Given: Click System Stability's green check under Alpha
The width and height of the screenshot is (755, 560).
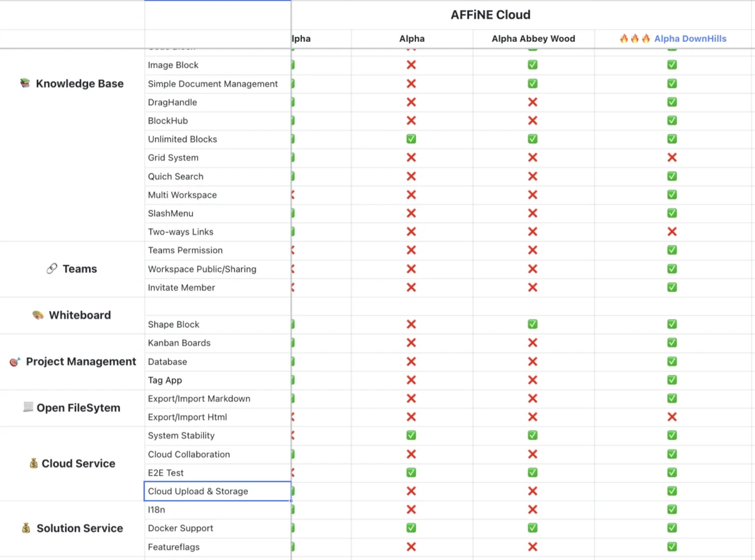Looking at the screenshot, I should coord(411,435).
